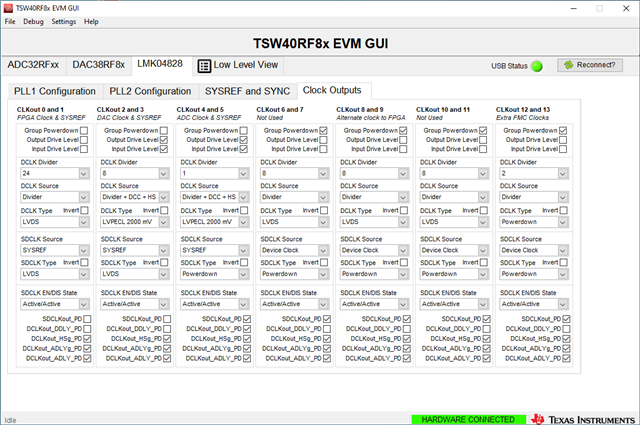Open the PLL2 Configuration tab
Image resolution: width=640 pixels, height=425 pixels.
[150, 91]
